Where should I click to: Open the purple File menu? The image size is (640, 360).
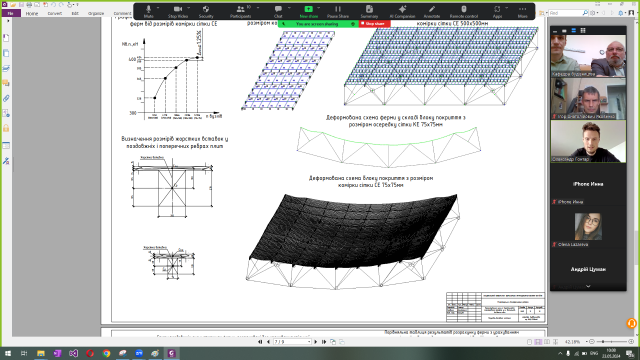coord(11,13)
